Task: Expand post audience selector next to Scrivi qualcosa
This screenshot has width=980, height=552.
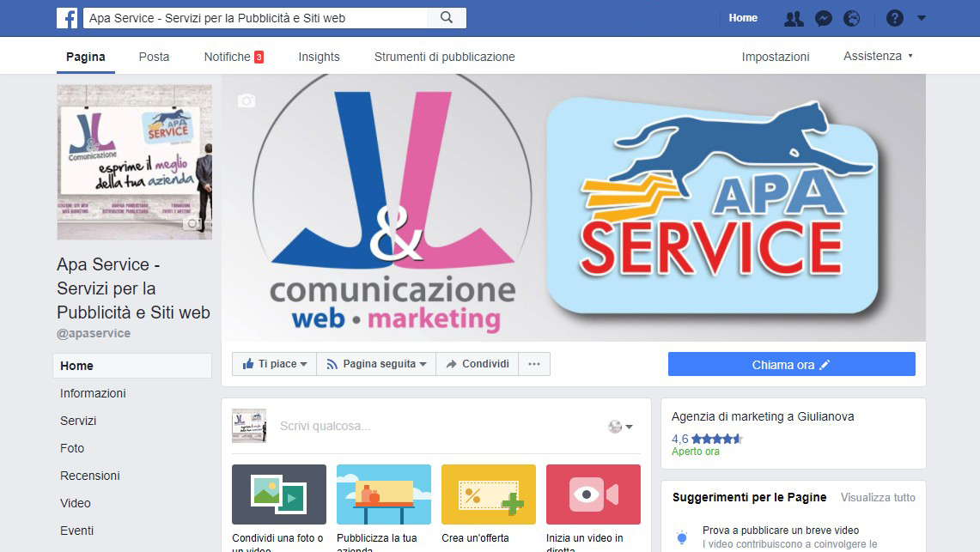Action: tap(620, 427)
